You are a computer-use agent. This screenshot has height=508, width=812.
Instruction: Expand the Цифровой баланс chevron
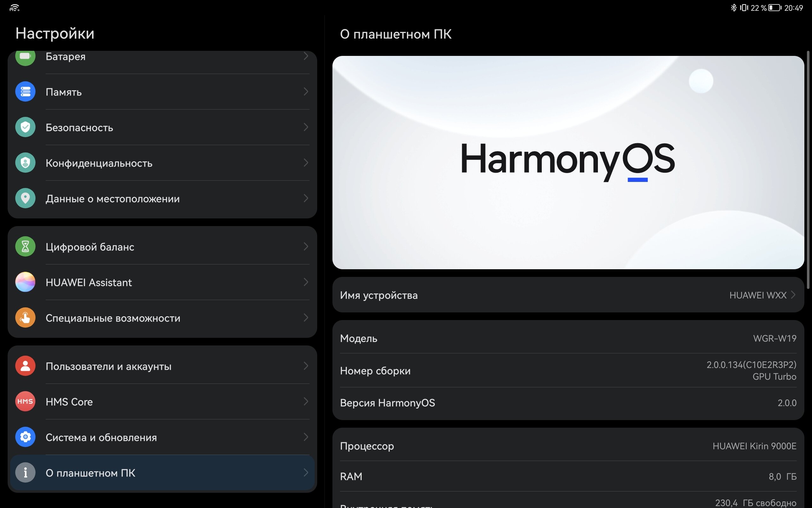306,247
